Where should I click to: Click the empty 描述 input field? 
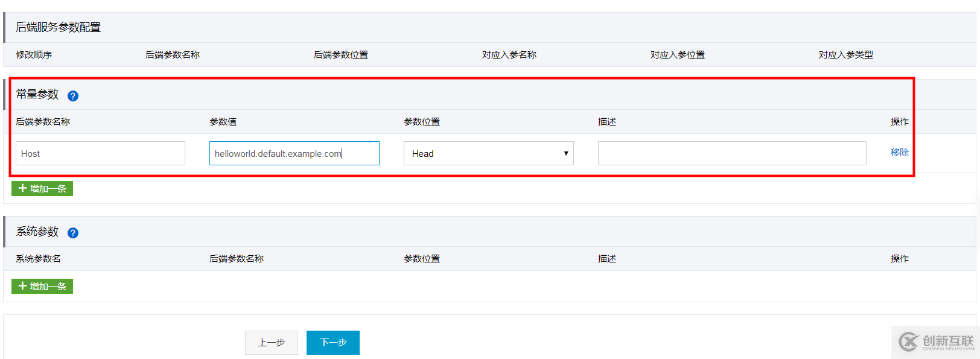(732, 153)
